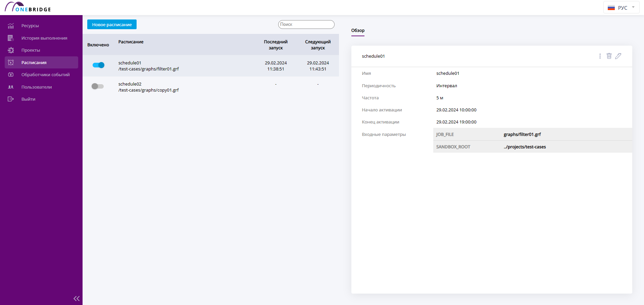Click the Поиск search field
644x305 pixels.
point(306,24)
